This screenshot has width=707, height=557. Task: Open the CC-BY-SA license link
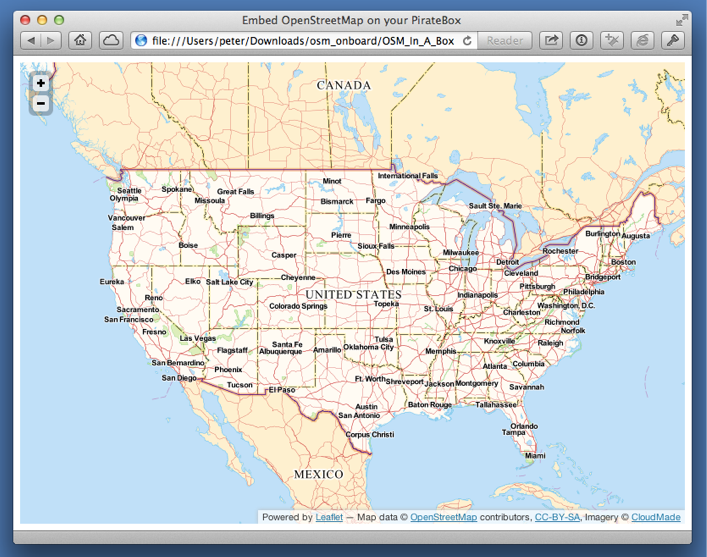tap(557, 517)
